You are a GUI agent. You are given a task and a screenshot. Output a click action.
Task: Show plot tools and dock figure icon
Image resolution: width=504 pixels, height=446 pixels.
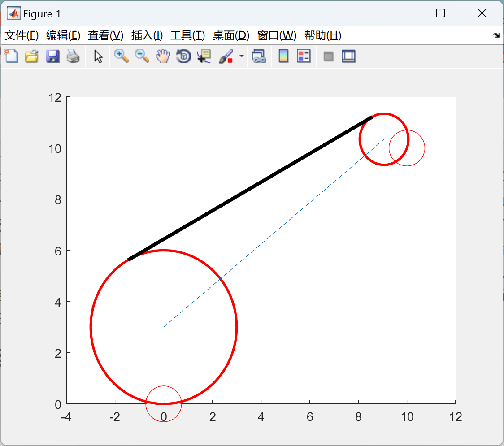(x=348, y=56)
